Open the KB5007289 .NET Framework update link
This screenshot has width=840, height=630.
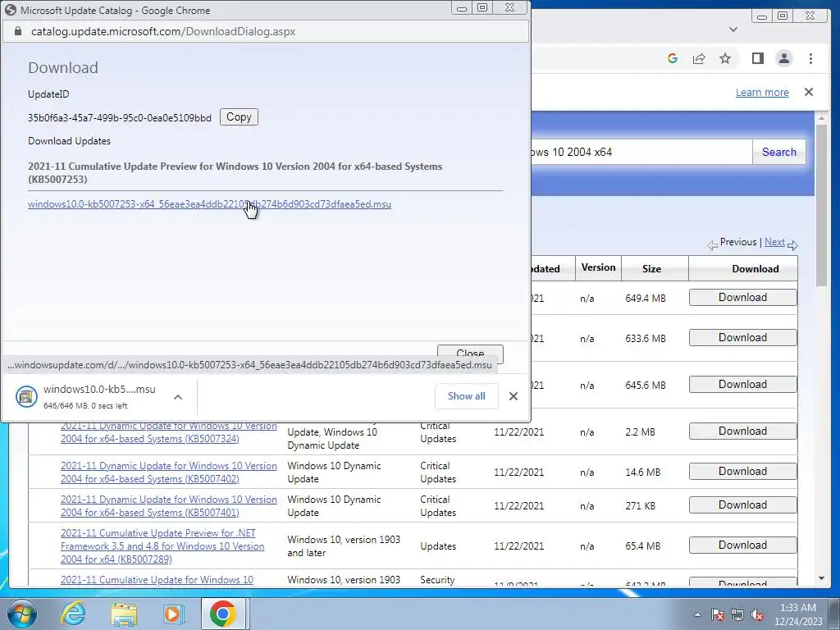coord(162,546)
